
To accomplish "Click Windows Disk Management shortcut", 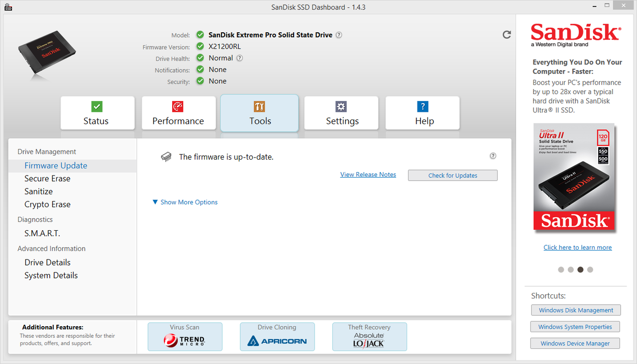I will [576, 310].
